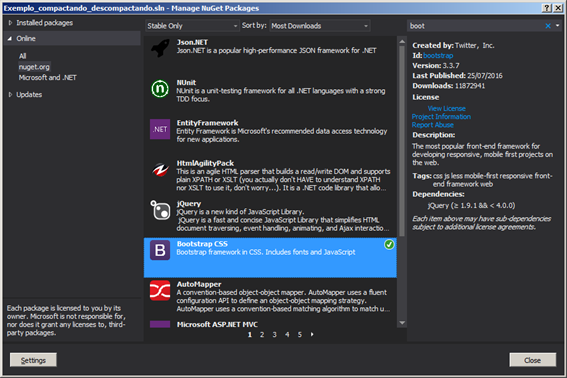Select the EntityFramework package title

pyautogui.click(x=207, y=123)
